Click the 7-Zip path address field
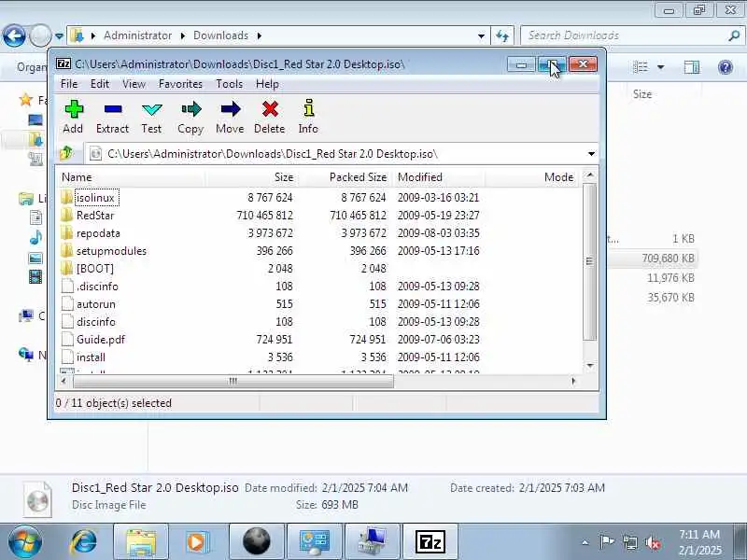 (341, 154)
